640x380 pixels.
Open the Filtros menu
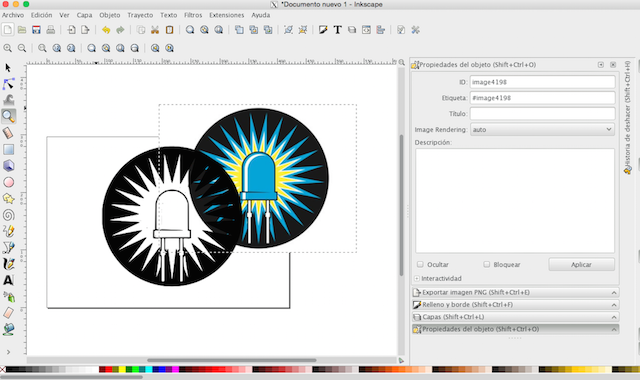(x=193, y=15)
